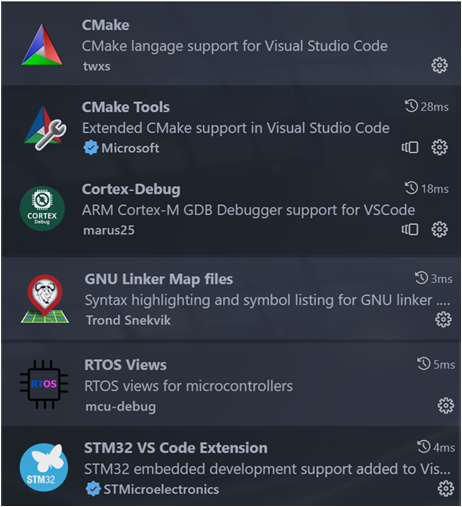Image resolution: width=462 pixels, height=507 pixels.
Task: Open the Cortex-Debug extension entry
Action: click(x=231, y=209)
